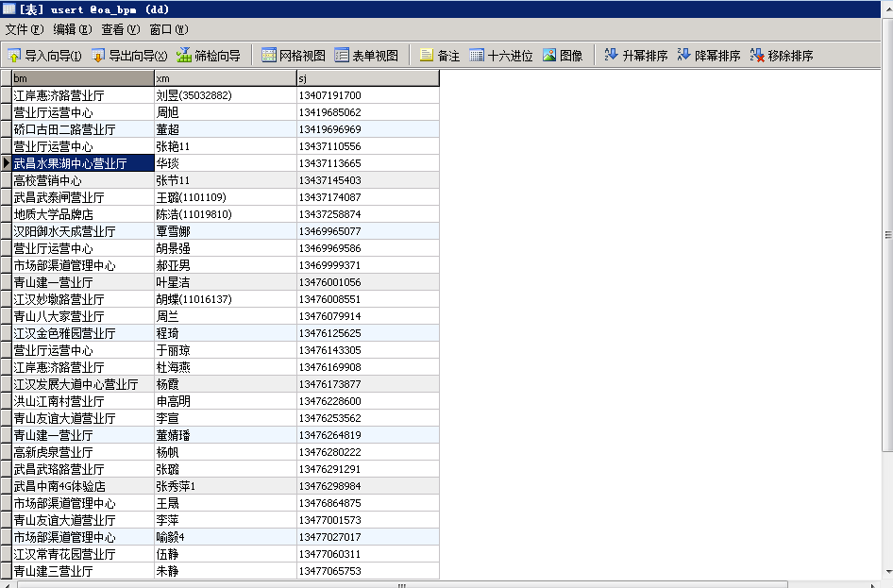Select cell 江汉常青花园营业厅
The image size is (893, 588).
83,554
